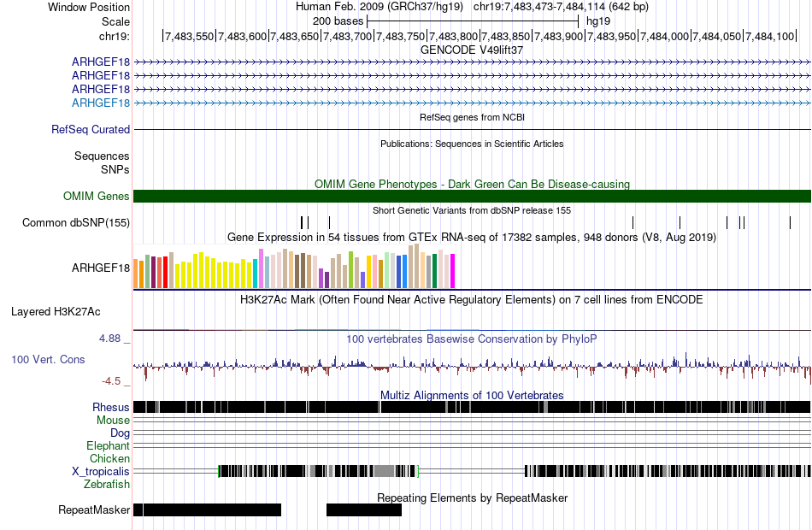Click the 4.88 PhyloP upper limit value
This screenshot has height=530, width=812.
pyautogui.click(x=109, y=339)
